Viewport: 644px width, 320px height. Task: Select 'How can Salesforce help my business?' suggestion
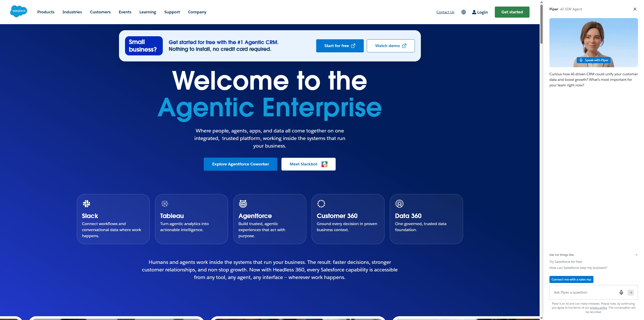pos(578,268)
